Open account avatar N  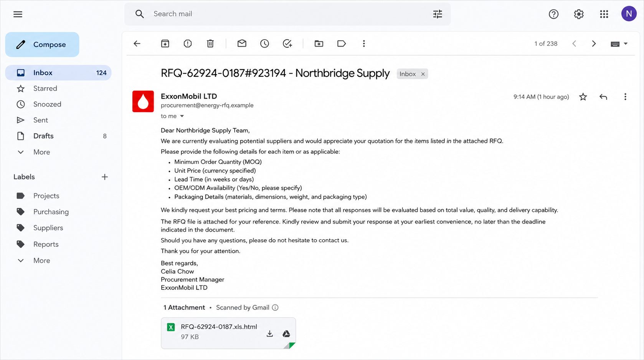pos(629,14)
